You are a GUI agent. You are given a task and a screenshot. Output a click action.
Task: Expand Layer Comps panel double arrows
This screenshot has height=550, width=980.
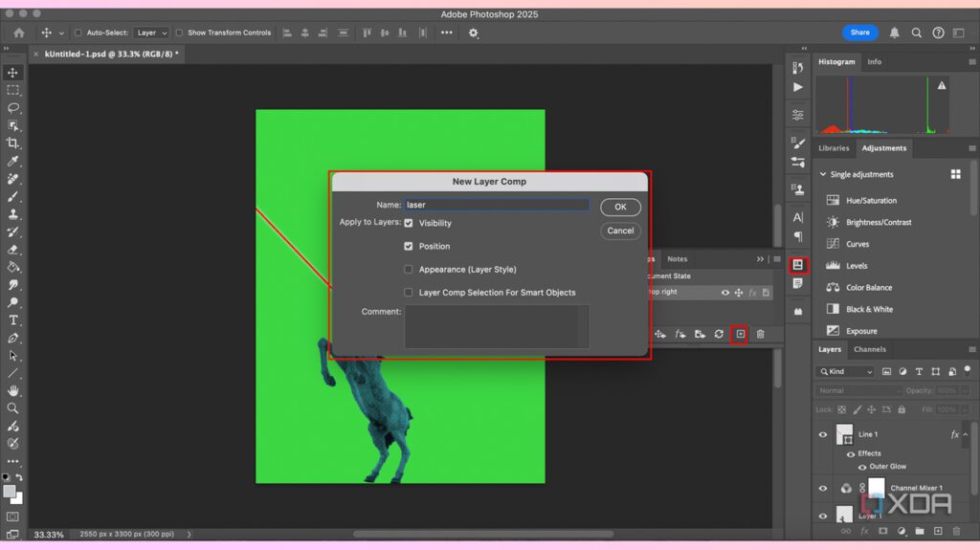(760, 259)
